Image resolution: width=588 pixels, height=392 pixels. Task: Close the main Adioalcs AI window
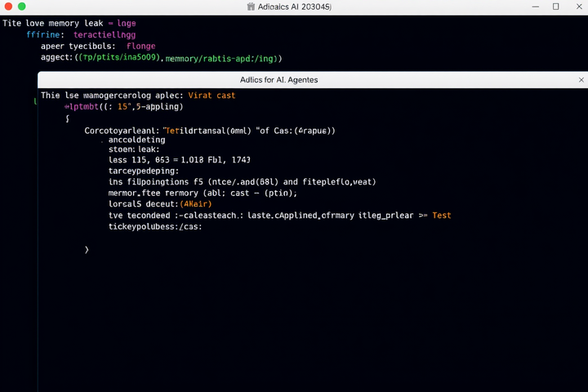click(579, 7)
